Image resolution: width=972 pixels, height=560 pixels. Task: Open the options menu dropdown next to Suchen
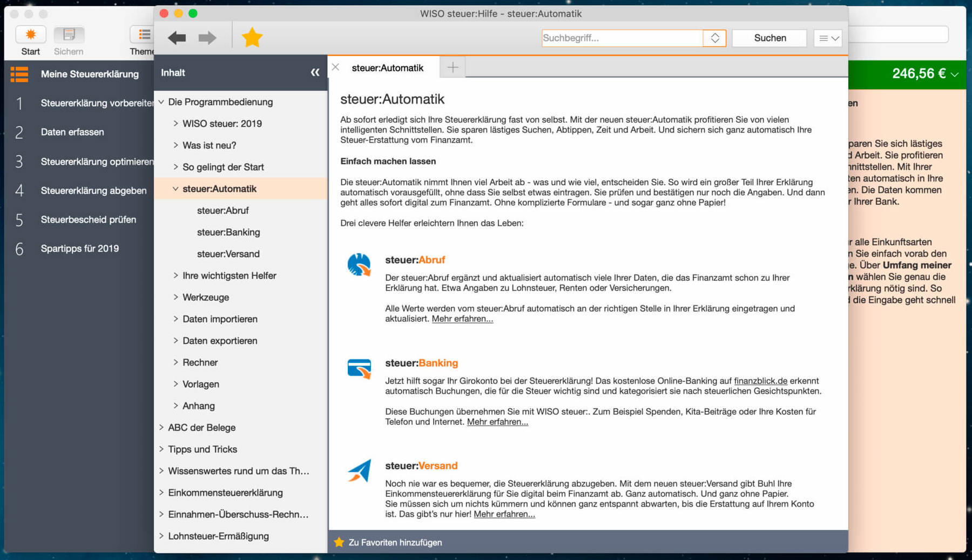[828, 38]
